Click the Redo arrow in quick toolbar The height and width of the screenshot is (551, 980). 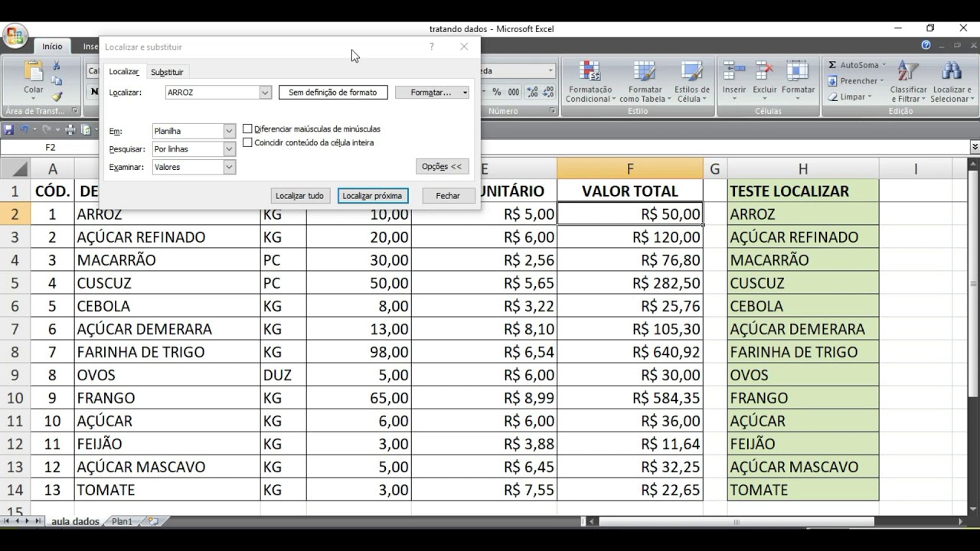(47, 129)
